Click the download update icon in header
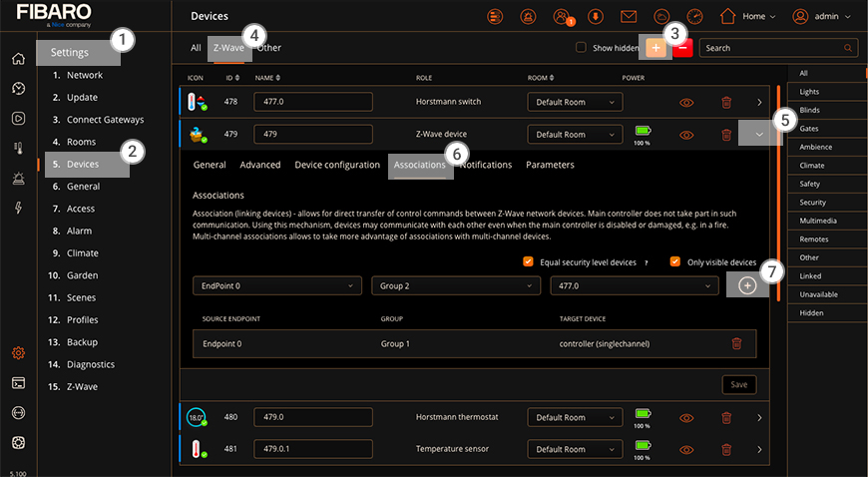The image size is (868, 477). pos(596,16)
